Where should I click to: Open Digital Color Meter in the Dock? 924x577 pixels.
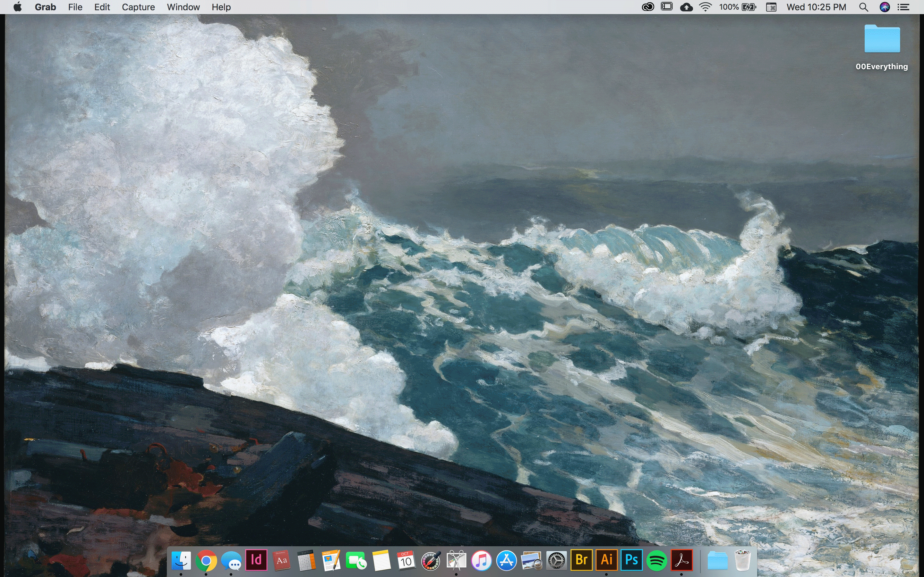click(431, 561)
